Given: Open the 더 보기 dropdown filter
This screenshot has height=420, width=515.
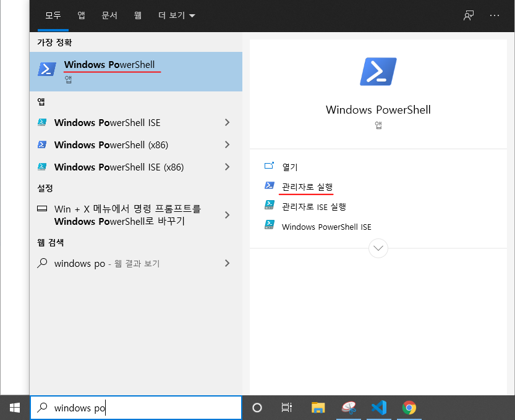Looking at the screenshot, I should [177, 15].
